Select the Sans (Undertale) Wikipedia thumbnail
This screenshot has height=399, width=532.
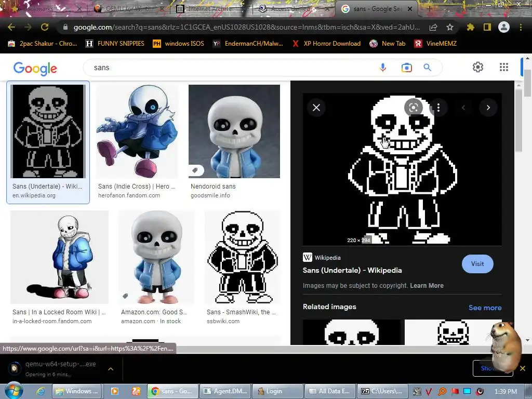[48, 131]
